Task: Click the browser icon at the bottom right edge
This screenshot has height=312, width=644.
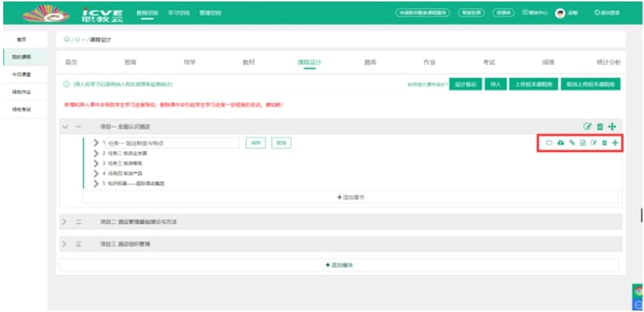Action: point(638,291)
